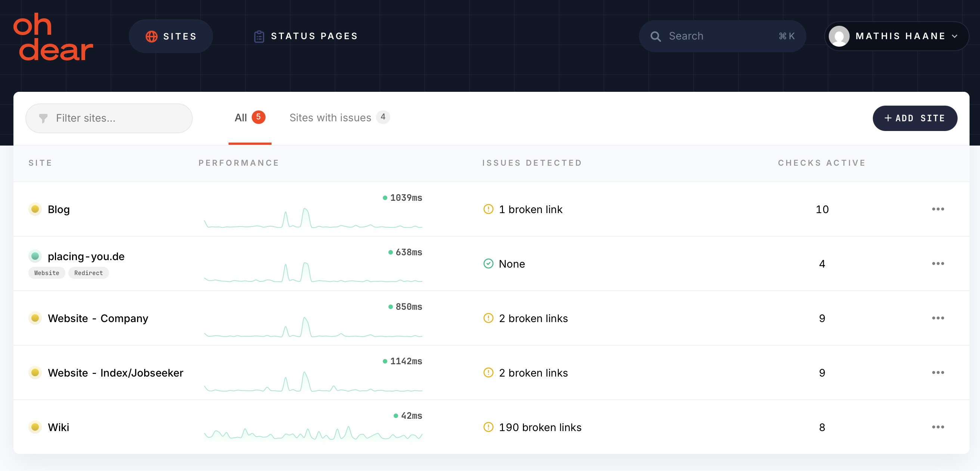980x471 pixels.
Task: Open the more options menu for Website - Company
Action: click(x=938, y=318)
